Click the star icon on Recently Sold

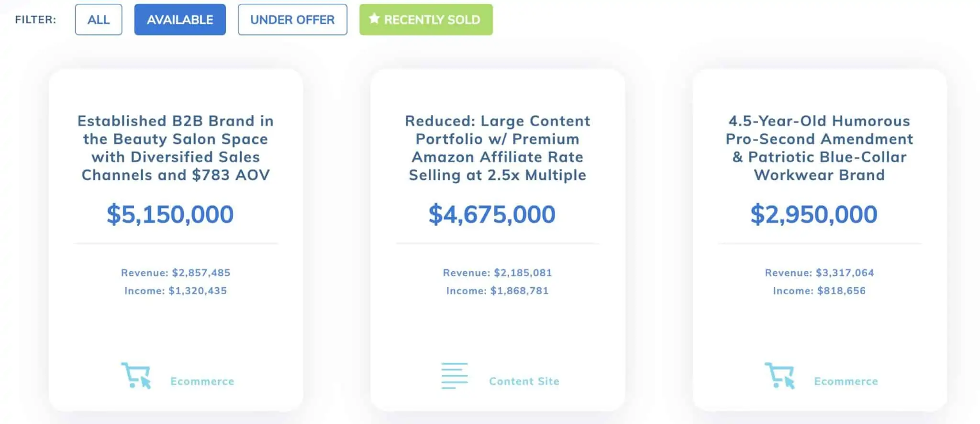tap(374, 19)
